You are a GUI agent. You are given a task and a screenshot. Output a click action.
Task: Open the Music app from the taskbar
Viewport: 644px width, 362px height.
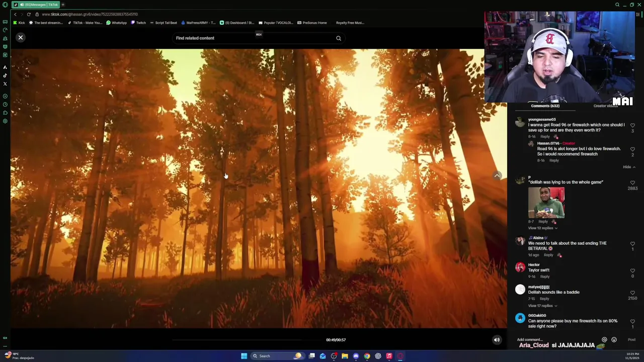coord(389,356)
